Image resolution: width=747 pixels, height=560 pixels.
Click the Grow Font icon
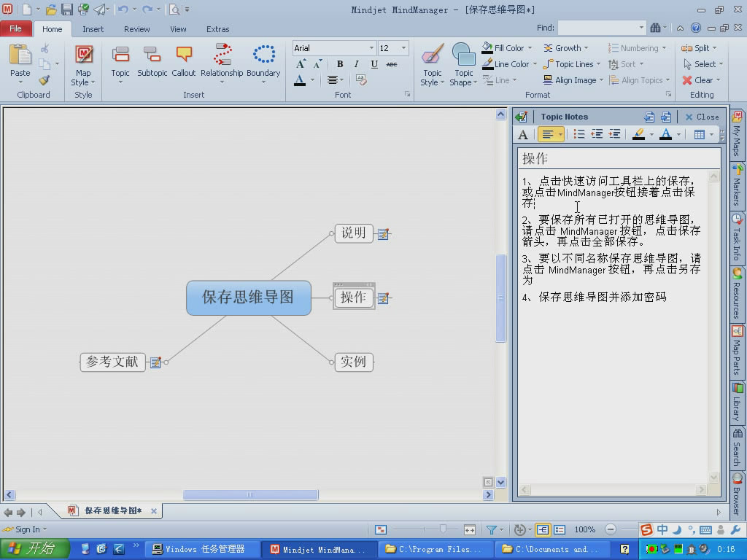coord(301,64)
